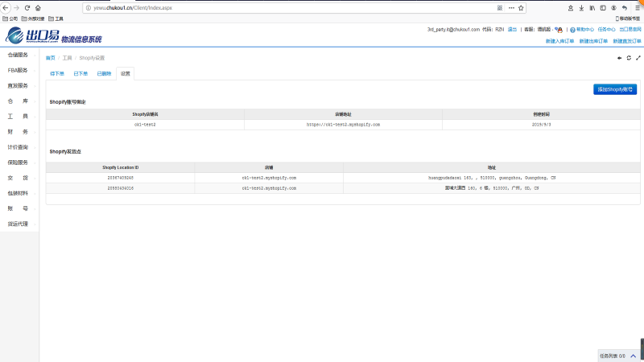Click the 新建入库订单 link
The height and width of the screenshot is (362, 644).
[x=559, y=41]
